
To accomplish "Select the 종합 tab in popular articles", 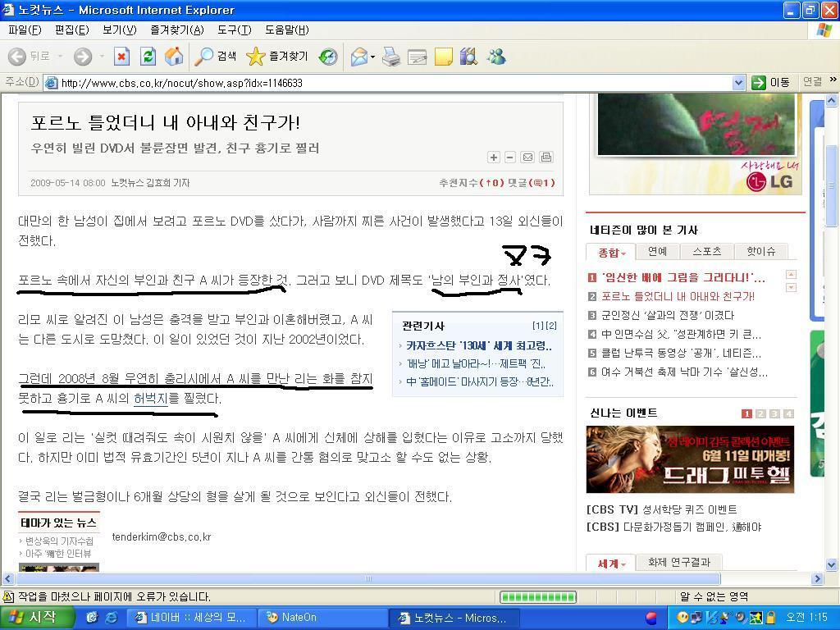I will (x=611, y=252).
